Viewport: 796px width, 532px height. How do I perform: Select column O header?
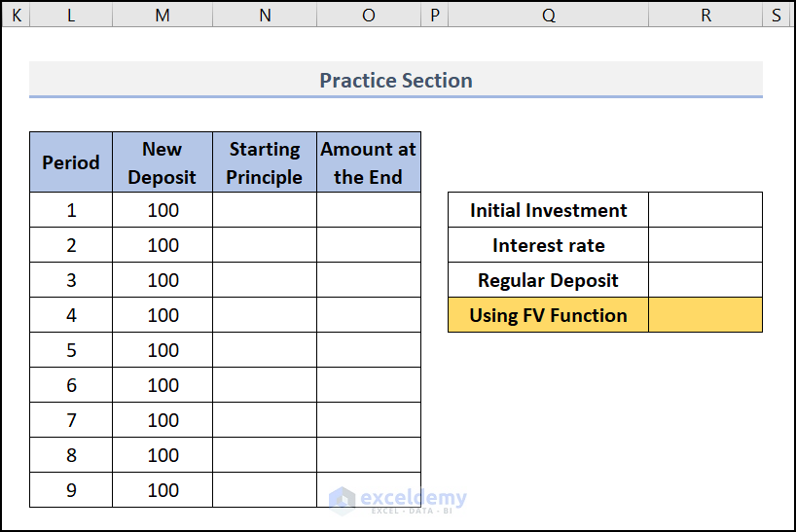click(x=369, y=15)
